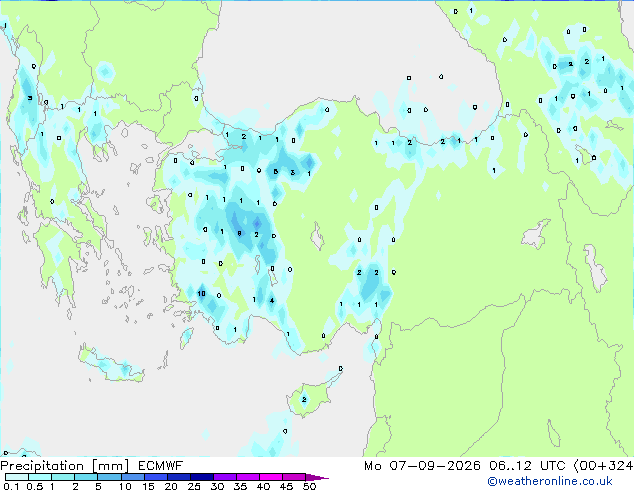This screenshot has height=490, width=634.
Task: Click the legend scale label '35'
Action: coord(240,486)
